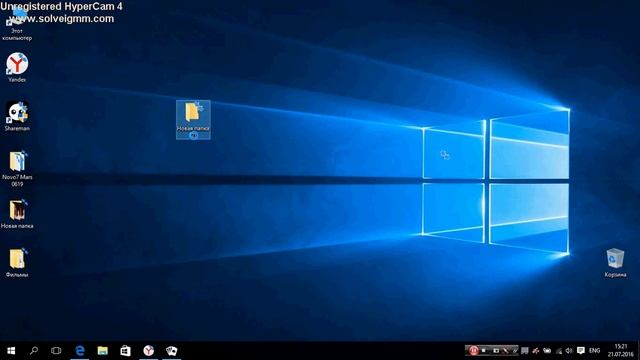Select the 'Фильмы' folder on the desktop

point(17,263)
